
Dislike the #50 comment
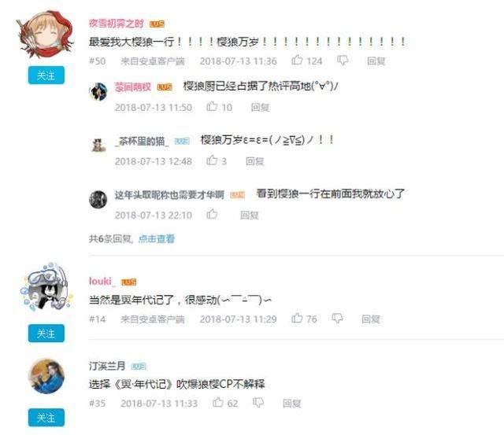click(343, 61)
